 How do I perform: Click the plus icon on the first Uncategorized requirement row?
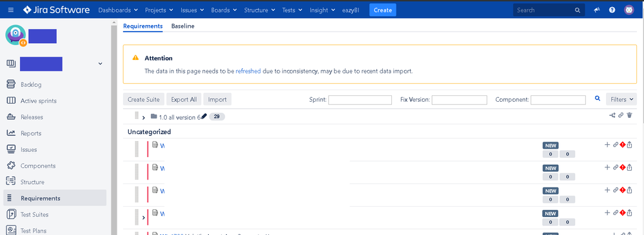click(607, 144)
